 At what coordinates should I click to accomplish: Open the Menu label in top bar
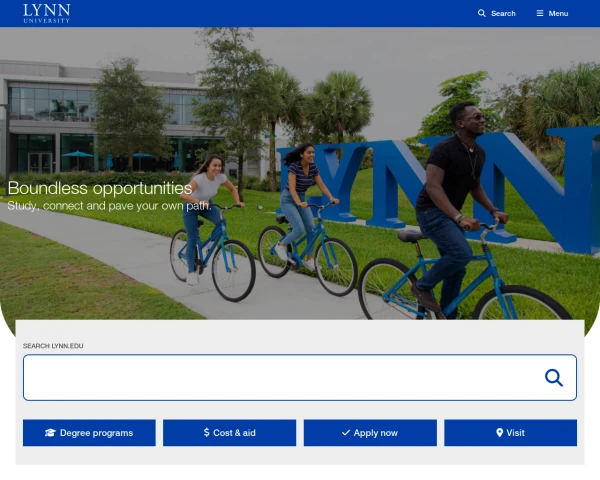tap(558, 13)
